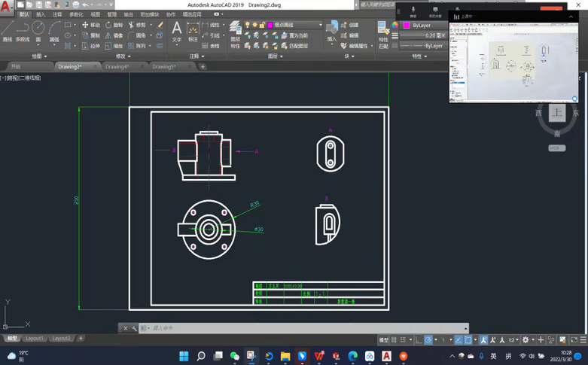The height and width of the screenshot is (365, 588).
Task: Switch to the Drawing4 file tab
Action: (x=117, y=66)
